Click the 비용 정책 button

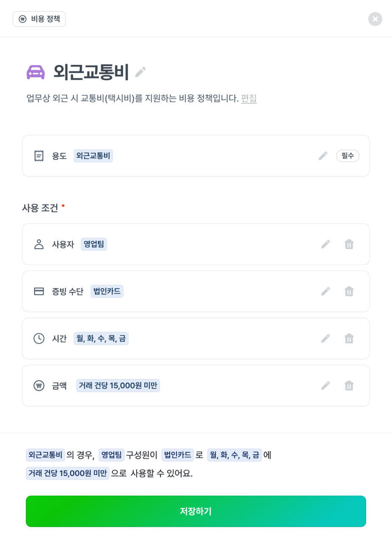pyautogui.click(x=39, y=19)
